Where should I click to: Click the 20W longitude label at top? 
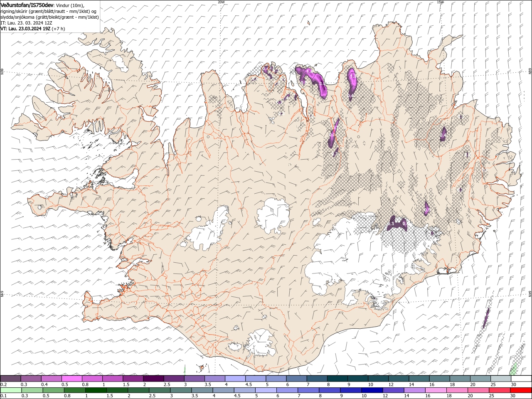(221, 2)
